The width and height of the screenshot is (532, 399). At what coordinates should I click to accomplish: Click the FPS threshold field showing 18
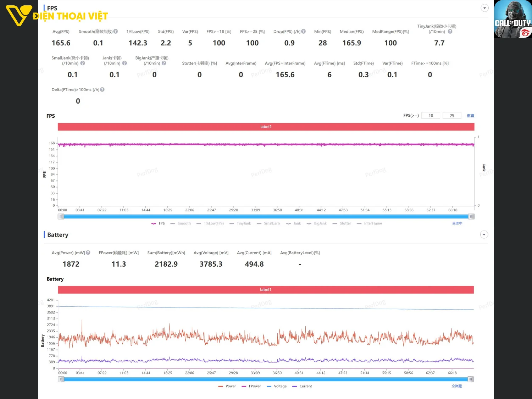[x=431, y=116]
